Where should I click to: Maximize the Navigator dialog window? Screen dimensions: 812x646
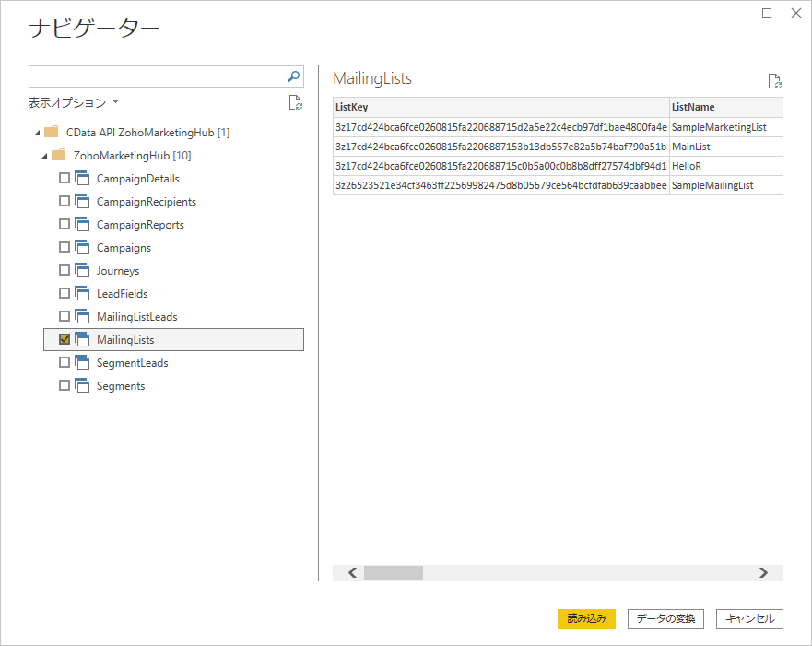pyautogui.click(x=767, y=13)
